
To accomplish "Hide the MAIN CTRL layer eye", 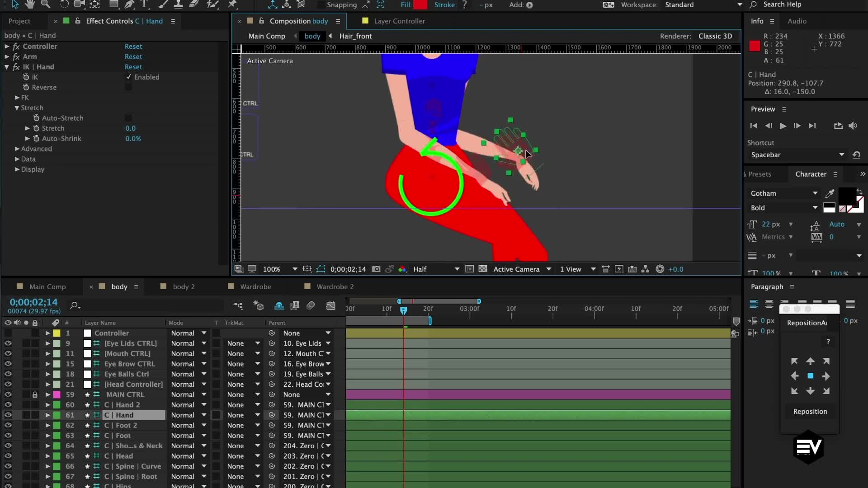I will coord(8,394).
